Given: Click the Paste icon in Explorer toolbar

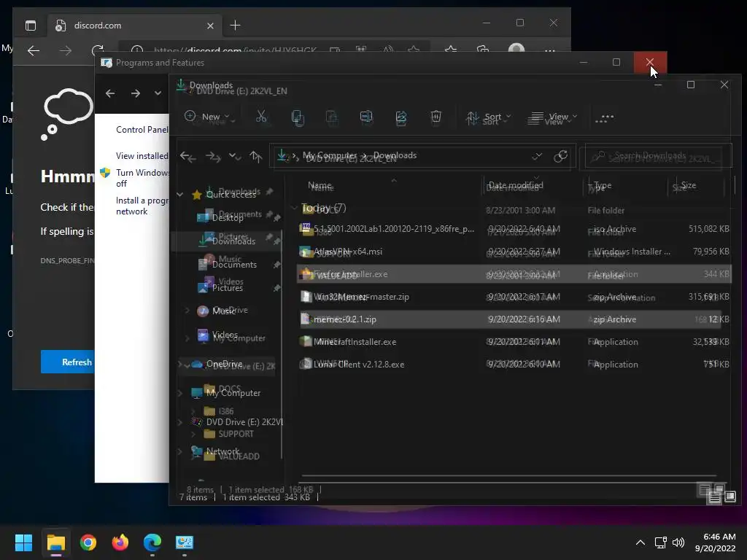Looking at the screenshot, I should tap(332, 117).
